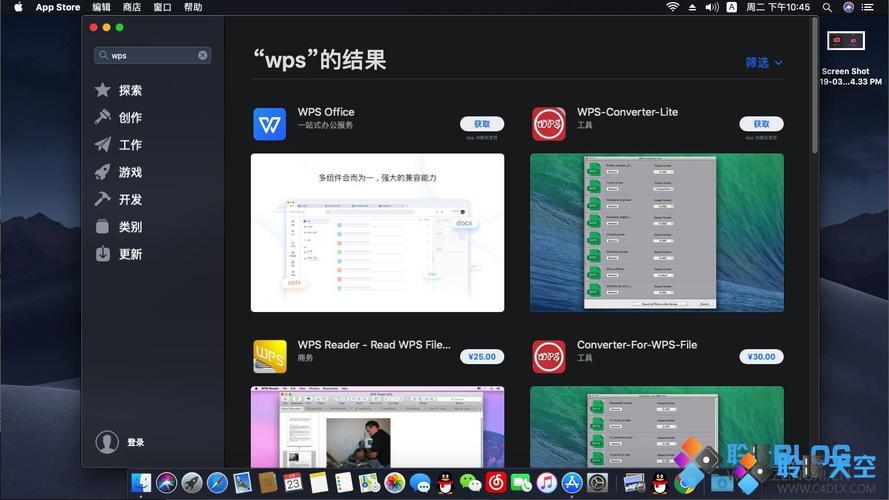The width and height of the screenshot is (889, 500).
Task: Open the 筛选 filter dropdown
Action: [764, 62]
